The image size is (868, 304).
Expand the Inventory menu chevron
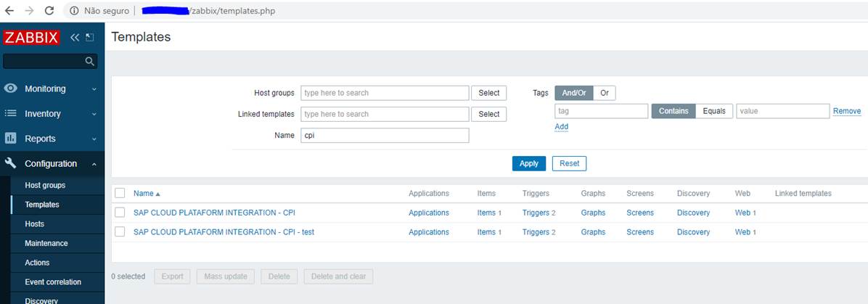click(x=94, y=114)
